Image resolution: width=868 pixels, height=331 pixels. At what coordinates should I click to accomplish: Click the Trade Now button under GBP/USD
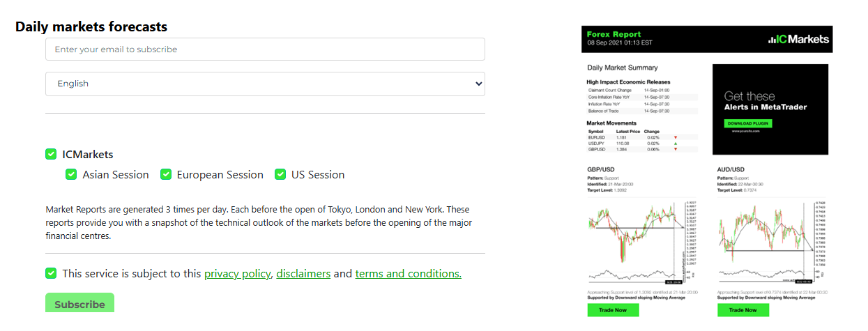[614, 310]
